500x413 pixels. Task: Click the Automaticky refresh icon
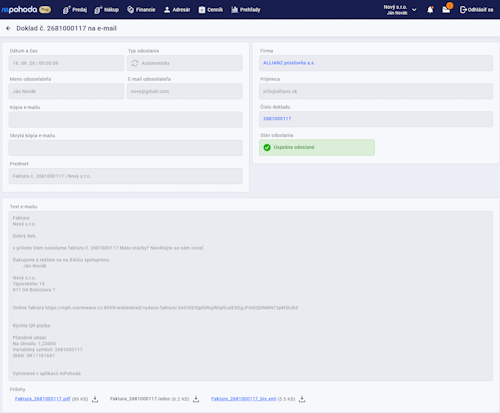tap(135, 63)
